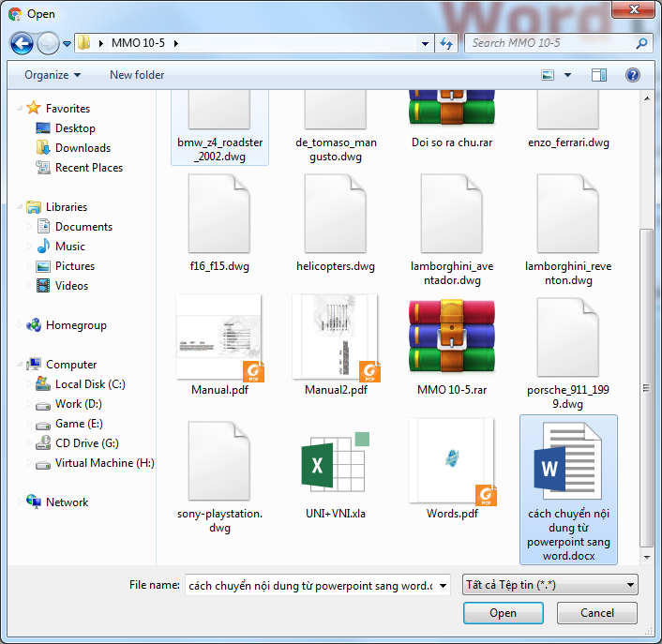Select the Manual.pdf file thumbnail

[x=218, y=337]
